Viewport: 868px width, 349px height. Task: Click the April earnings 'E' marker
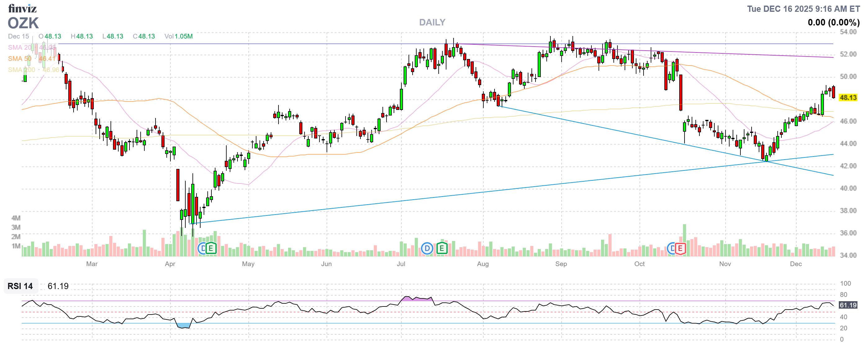tap(211, 249)
